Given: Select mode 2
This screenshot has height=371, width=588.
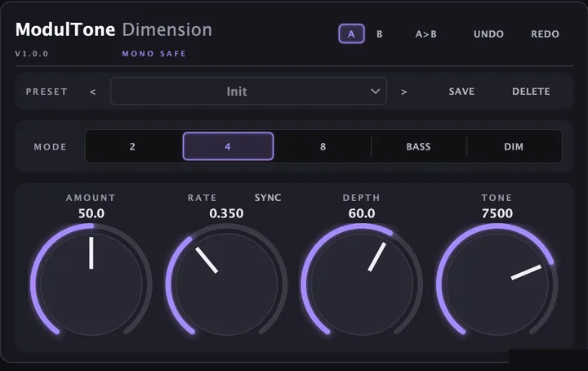Looking at the screenshot, I should coord(132,146).
